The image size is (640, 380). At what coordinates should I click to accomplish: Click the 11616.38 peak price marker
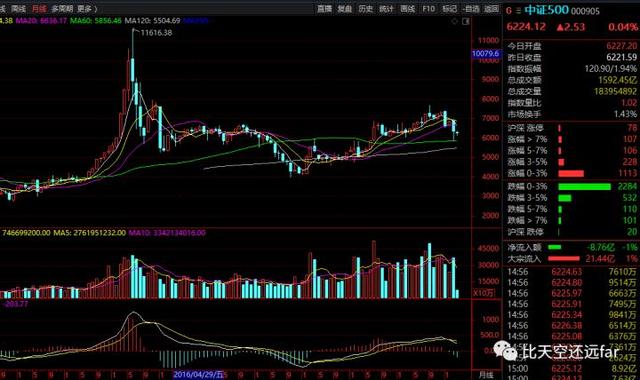coord(156,33)
